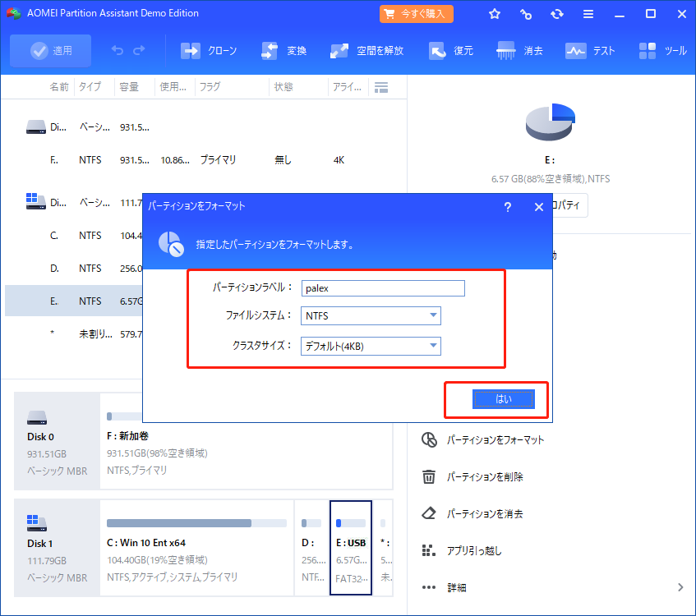Image resolution: width=696 pixels, height=616 pixels.
Task: Click the タイプ column header
Action: (90, 87)
